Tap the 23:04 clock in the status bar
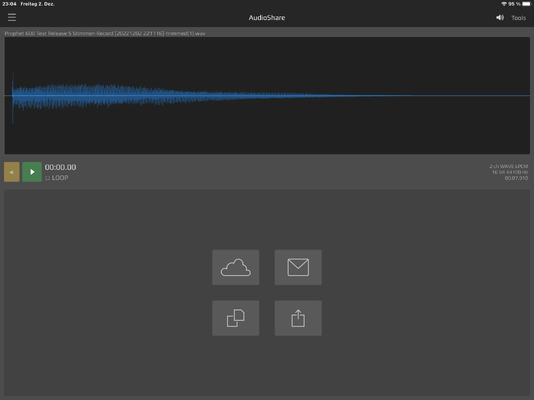 9,4
